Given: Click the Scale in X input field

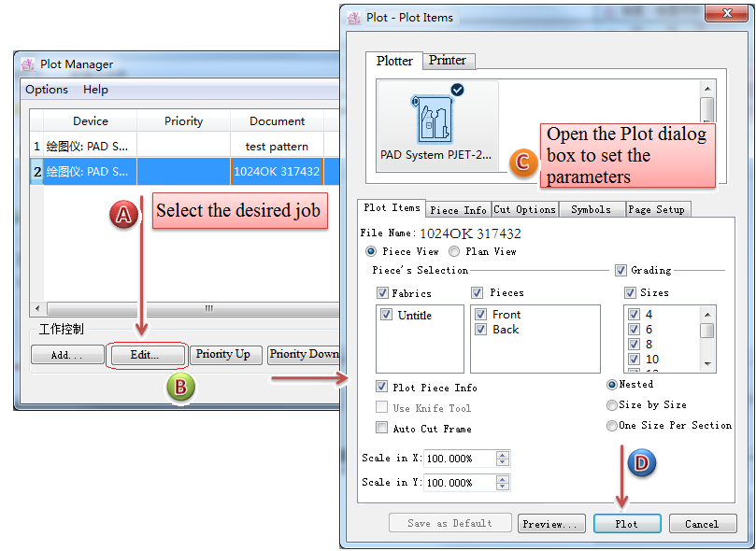Looking at the screenshot, I should coord(458,459).
